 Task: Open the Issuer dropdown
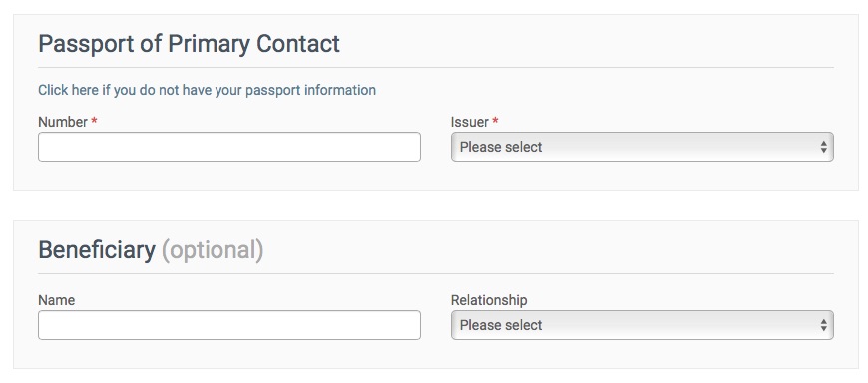[x=643, y=147]
